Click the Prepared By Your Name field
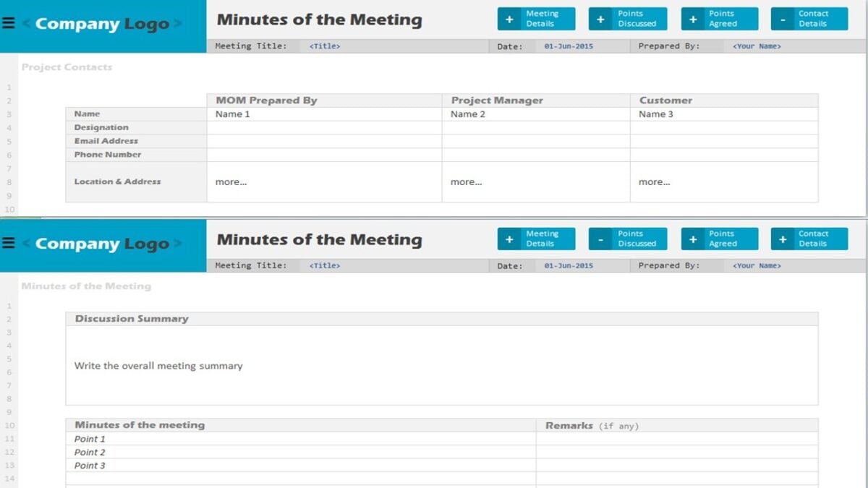868x488 pixels. tap(755, 46)
